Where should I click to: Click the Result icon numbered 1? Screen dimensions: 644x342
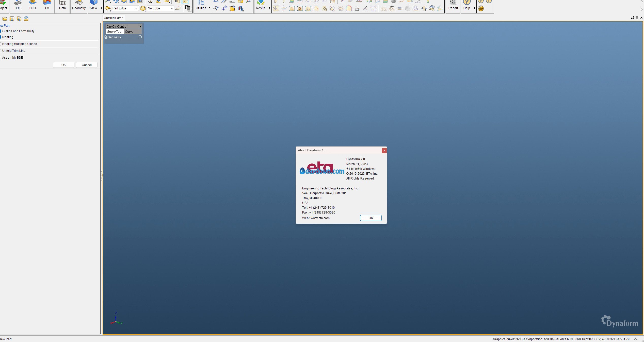[x=292, y=8]
